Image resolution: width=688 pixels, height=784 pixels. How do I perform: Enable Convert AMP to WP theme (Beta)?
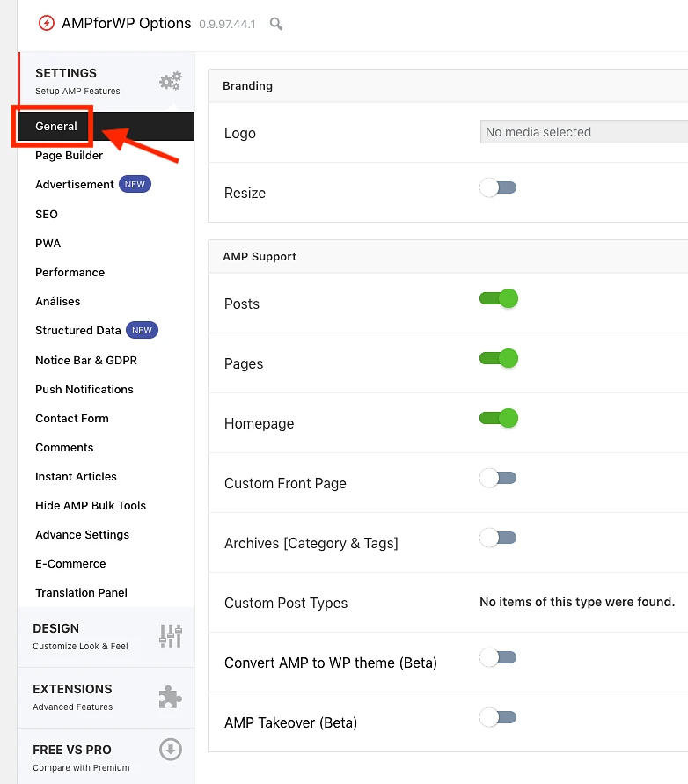498,657
